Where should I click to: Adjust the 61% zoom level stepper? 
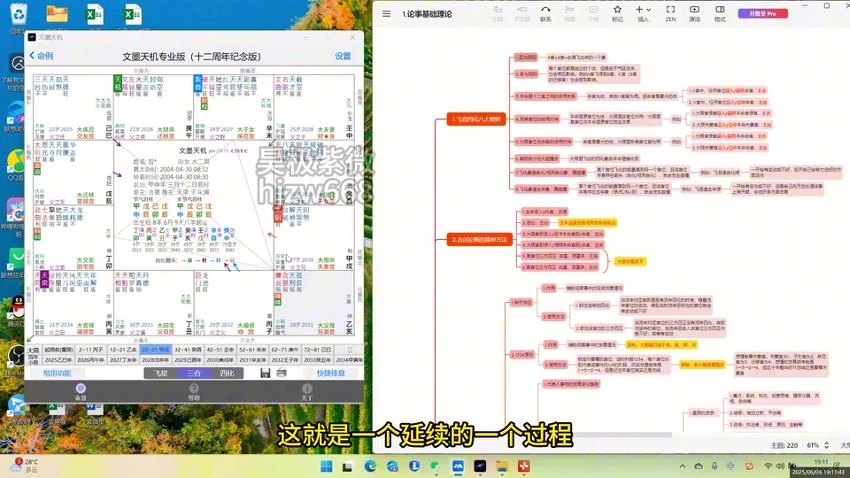(x=827, y=445)
